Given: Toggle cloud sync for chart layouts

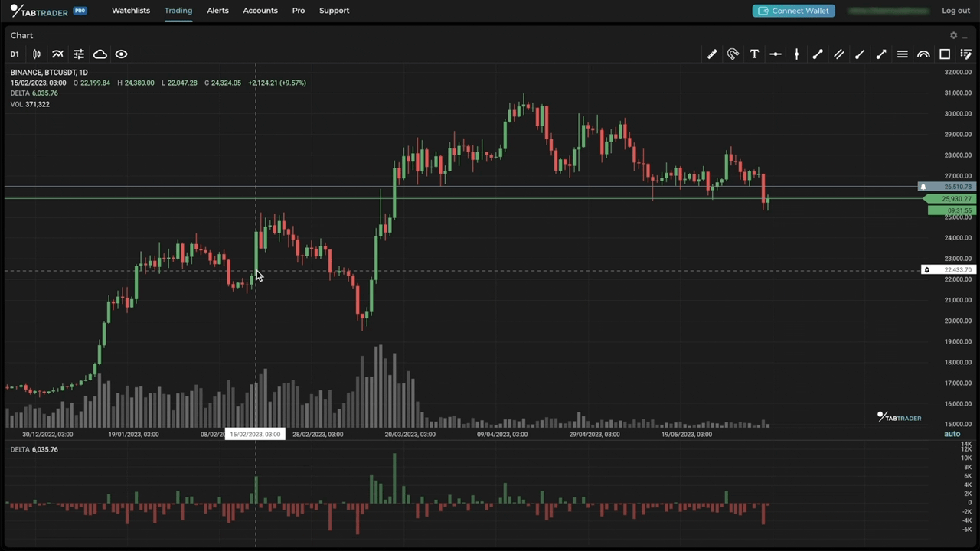Looking at the screenshot, I should click(x=100, y=54).
